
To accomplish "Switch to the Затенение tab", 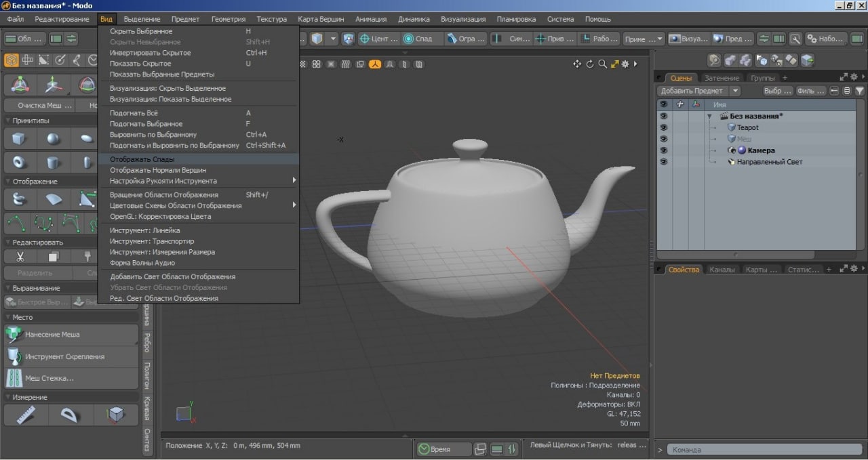I will [722, 78].
